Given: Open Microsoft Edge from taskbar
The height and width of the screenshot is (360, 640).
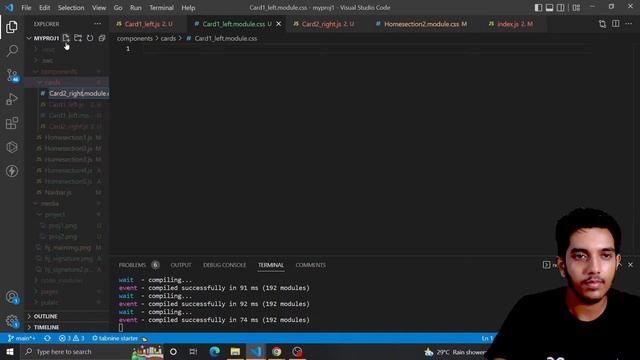Looking at the screenshot, I should (214, 351).
